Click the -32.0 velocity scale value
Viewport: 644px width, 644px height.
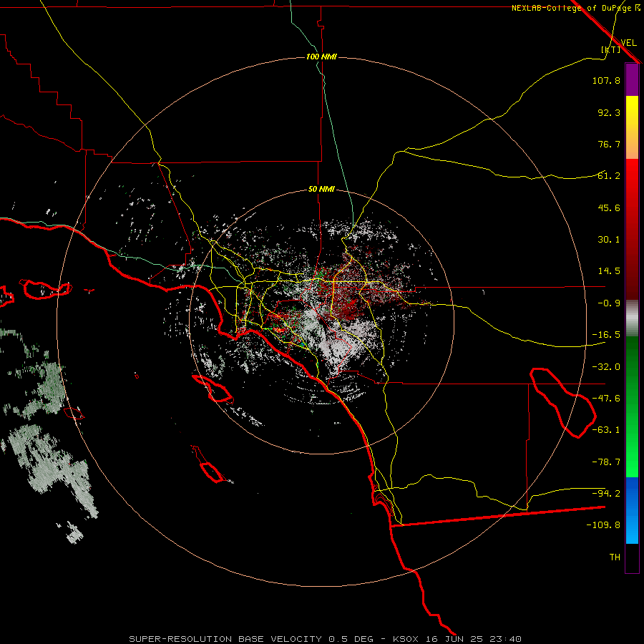coord(606,367)
